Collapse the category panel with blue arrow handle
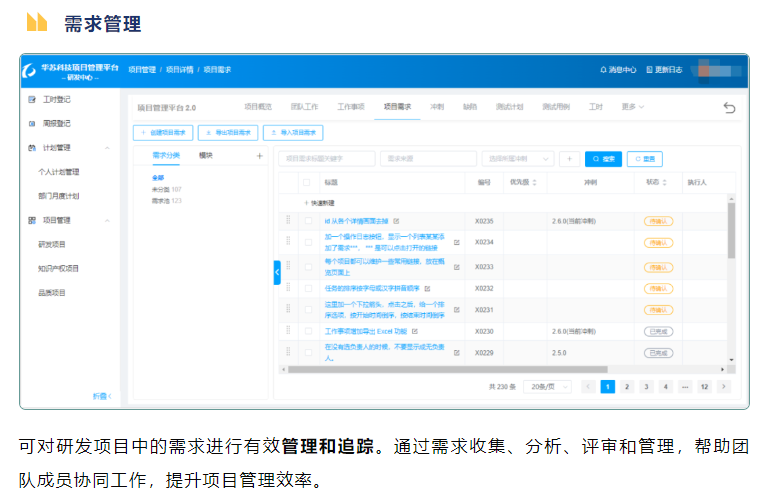Image resolution: width=775 pixels, height=502 pixels. (277, 272)
